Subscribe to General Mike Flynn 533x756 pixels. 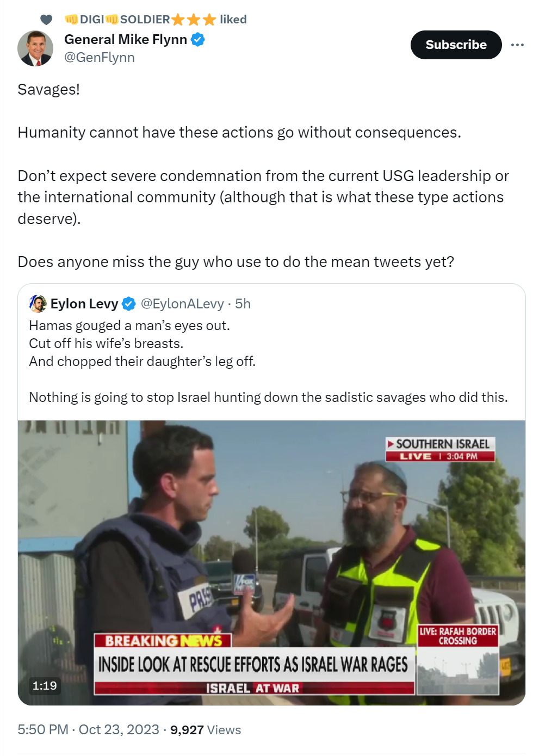[x=456, y=45]
